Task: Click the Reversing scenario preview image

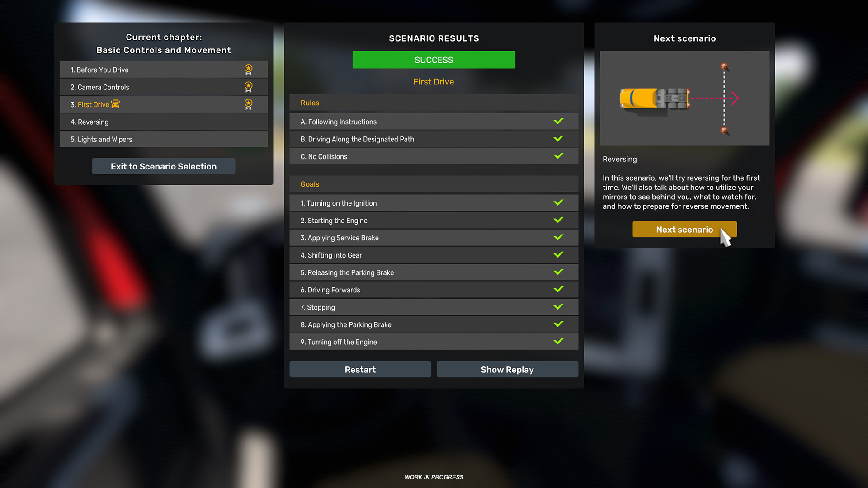Action: click(x=684, y=98)
